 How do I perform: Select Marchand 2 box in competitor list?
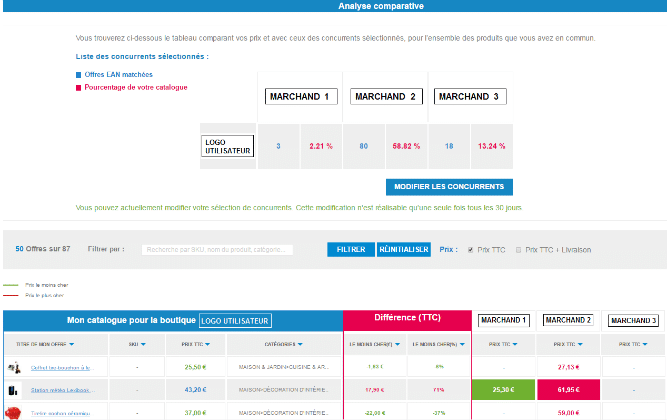click(386, 97)
